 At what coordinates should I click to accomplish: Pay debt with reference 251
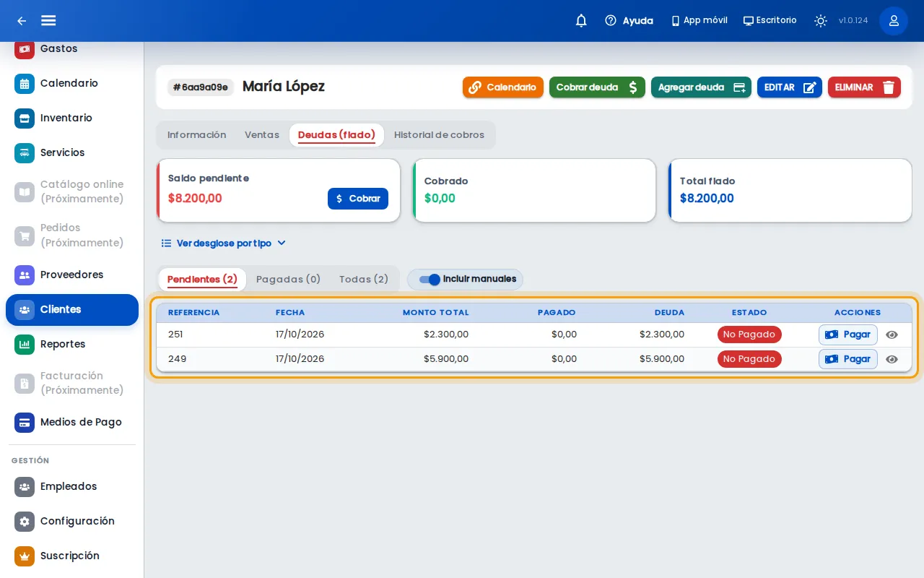pos(848,335)
